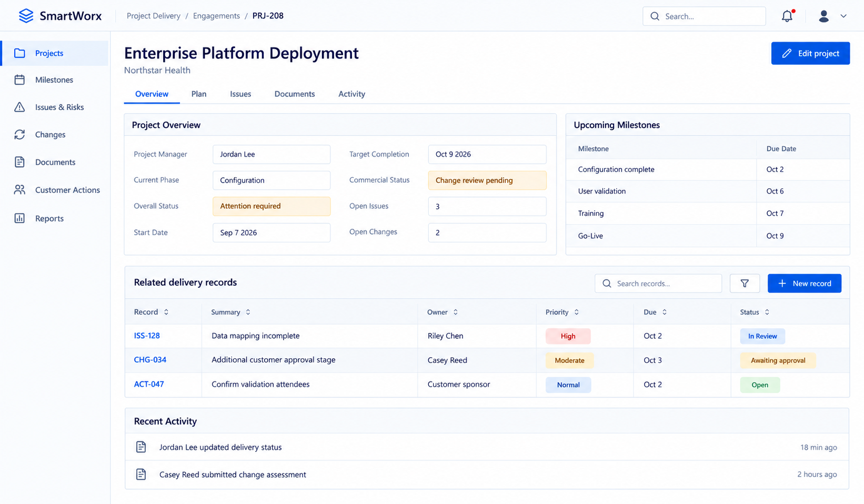The height and width of the screenshot is (504, 864).
Task: Open Reports chart icon in sidebar
Action: click(19, 218)
